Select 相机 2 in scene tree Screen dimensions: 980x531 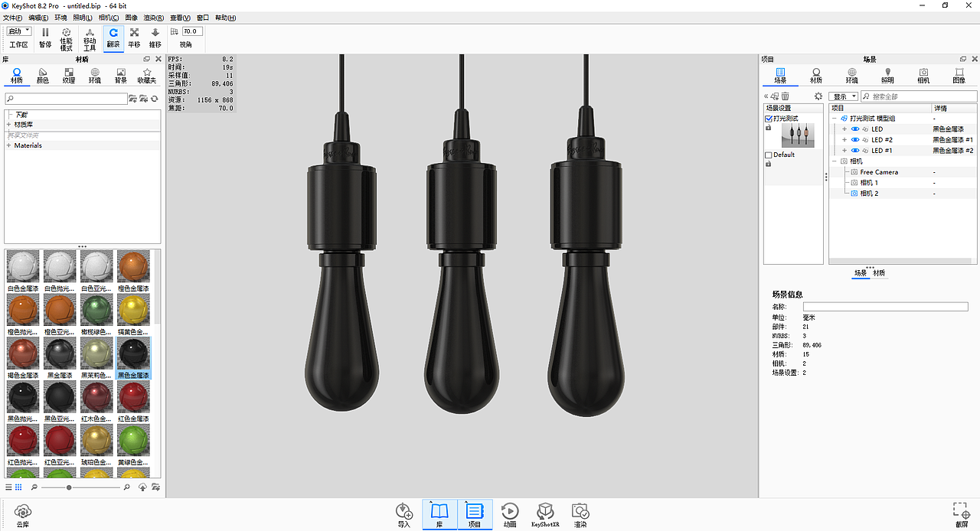[x=868, y=194]
